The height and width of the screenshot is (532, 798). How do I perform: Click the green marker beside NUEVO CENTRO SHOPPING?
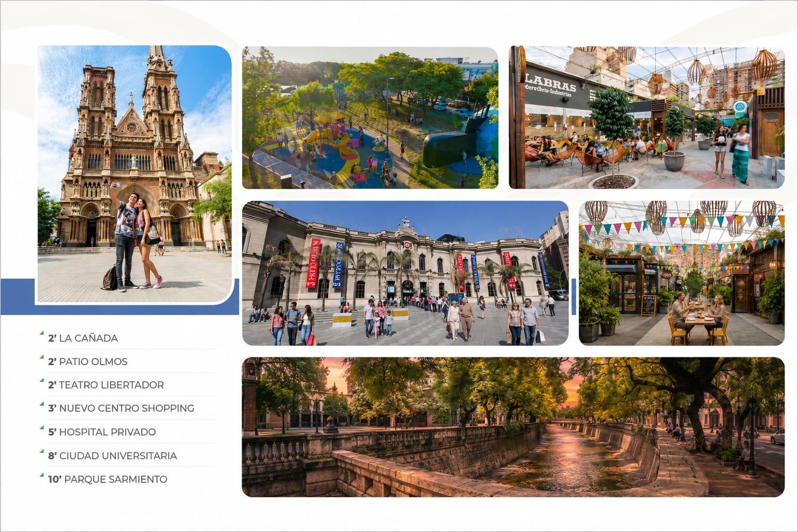pos(42,403)
